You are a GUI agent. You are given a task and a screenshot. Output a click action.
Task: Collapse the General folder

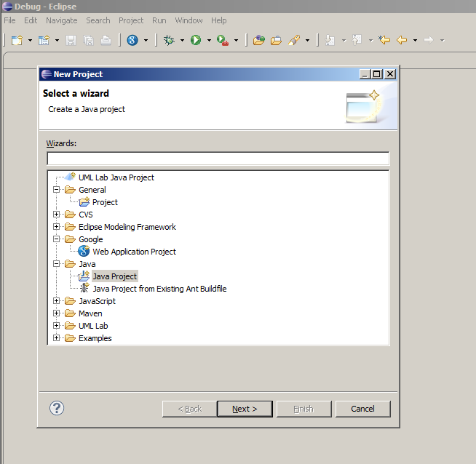click(x=56, y=190)
